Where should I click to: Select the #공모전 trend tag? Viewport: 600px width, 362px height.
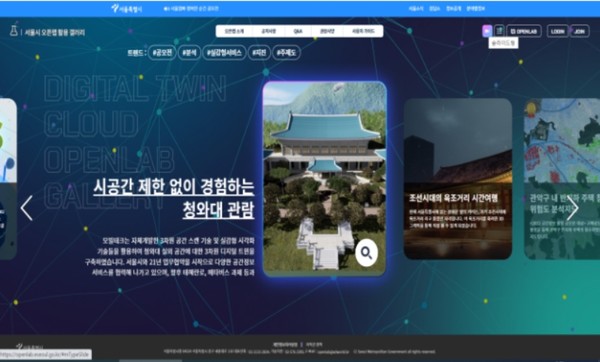click(x=162, y=52)
